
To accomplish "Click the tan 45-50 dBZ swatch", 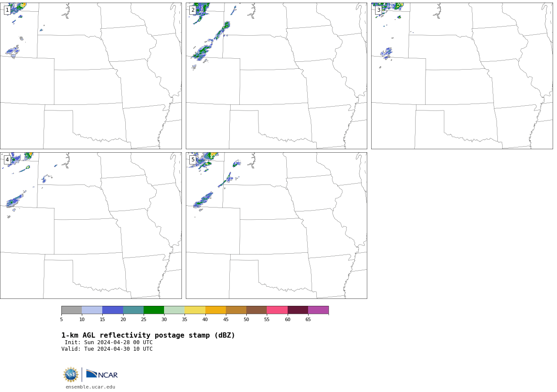I will click(236, 310).
